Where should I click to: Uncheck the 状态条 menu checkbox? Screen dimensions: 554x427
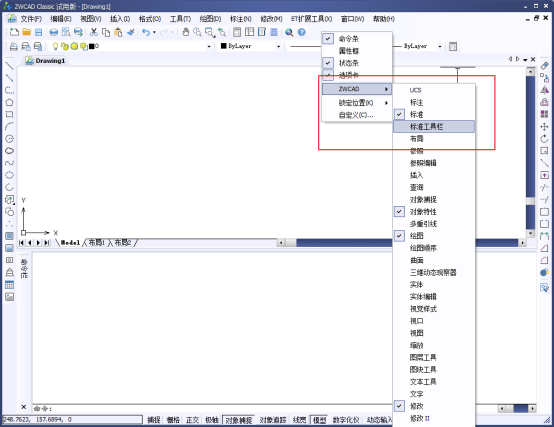[x=328, y=63]
